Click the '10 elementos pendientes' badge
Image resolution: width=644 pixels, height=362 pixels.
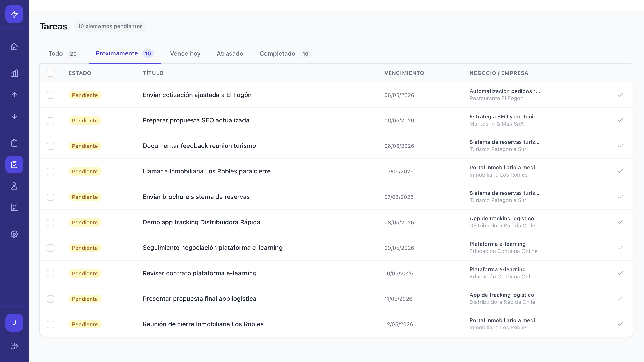(110, 26)
